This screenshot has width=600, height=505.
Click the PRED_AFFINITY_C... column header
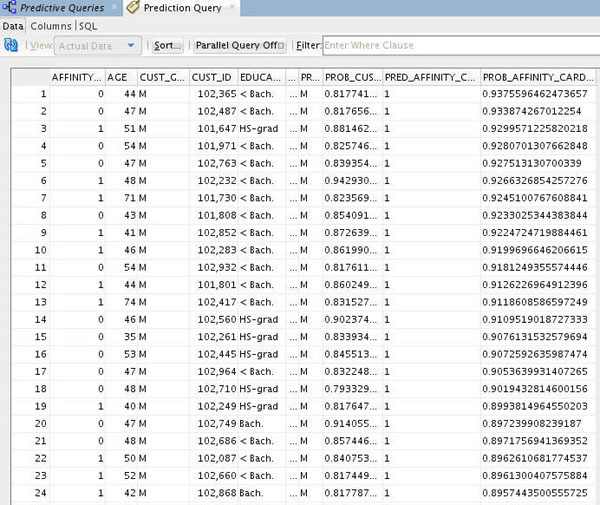(x=431, y=77)
